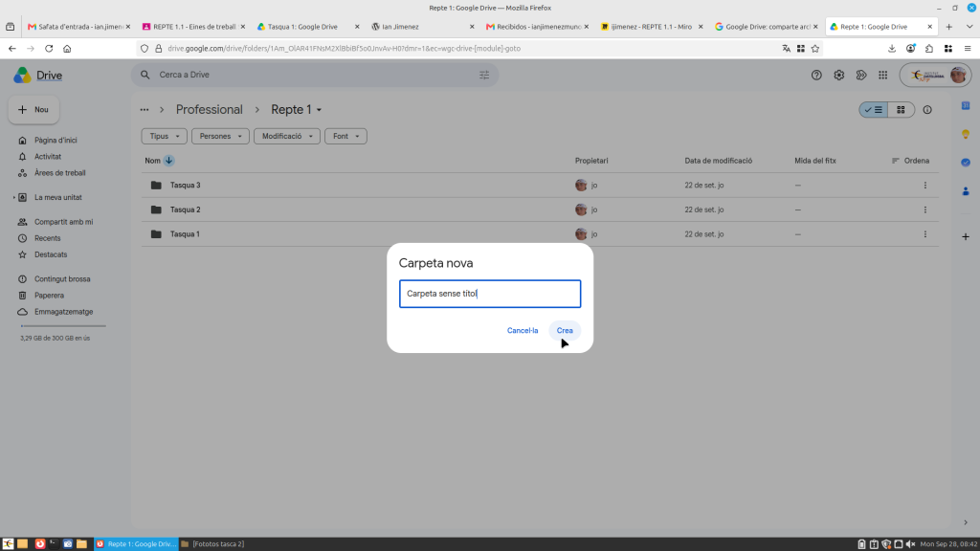This screenshot has width=980, height=551.
Task: Toggle sort direction arrow by Nom
Action: [168, 161]
